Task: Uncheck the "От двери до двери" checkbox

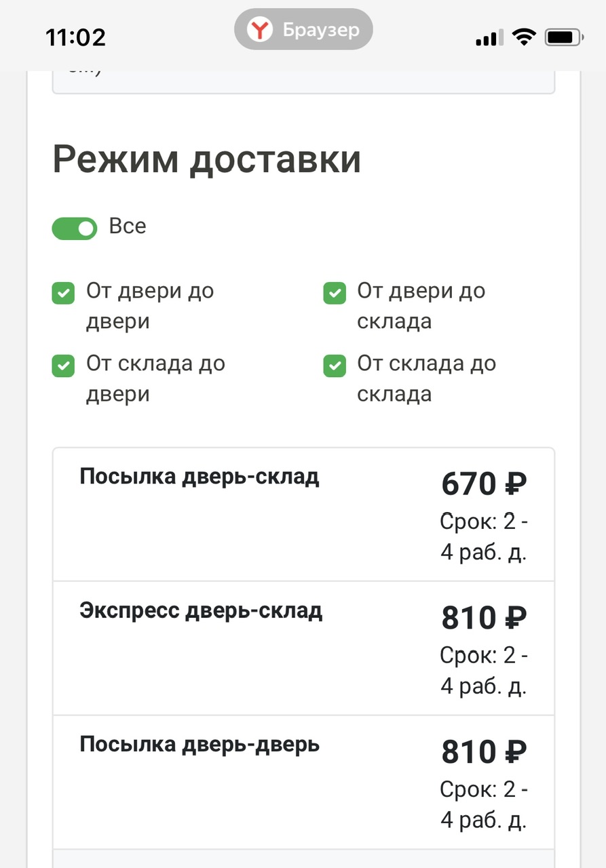Action: pos(63,294)
